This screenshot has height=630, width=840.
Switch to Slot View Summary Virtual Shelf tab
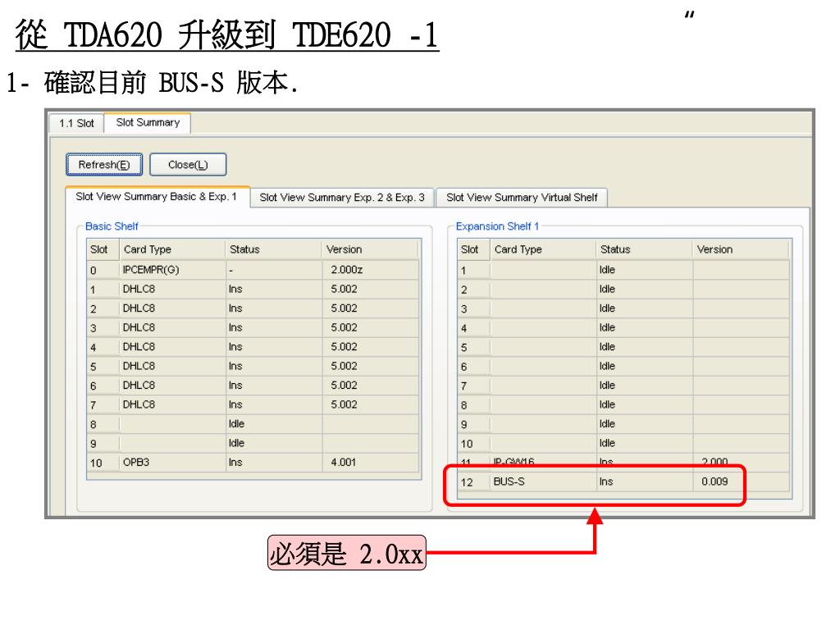coord(522,197)
